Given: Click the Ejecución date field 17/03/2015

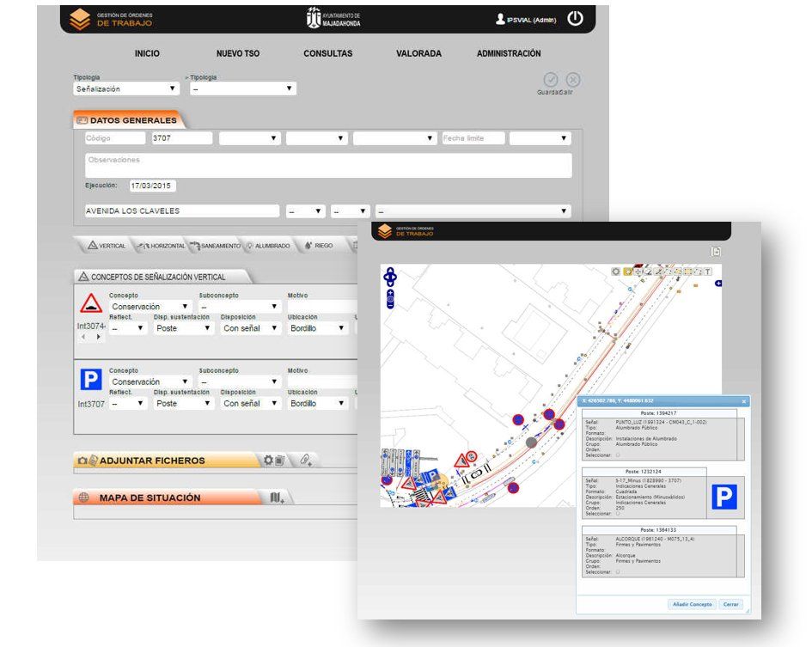Looking at the screenshot, I should tap(152, 186).
